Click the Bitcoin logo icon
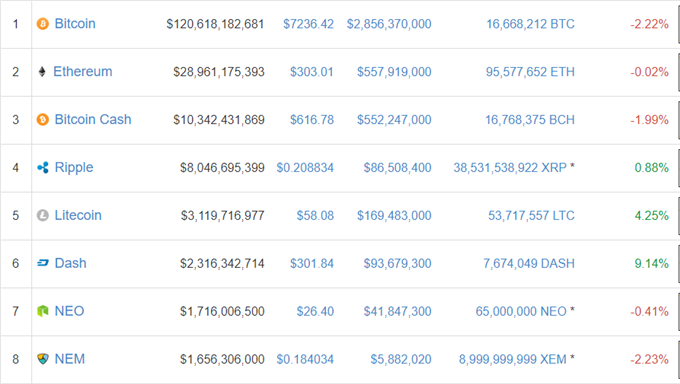This screenshot has height=384, width=680. pos(42,24)
